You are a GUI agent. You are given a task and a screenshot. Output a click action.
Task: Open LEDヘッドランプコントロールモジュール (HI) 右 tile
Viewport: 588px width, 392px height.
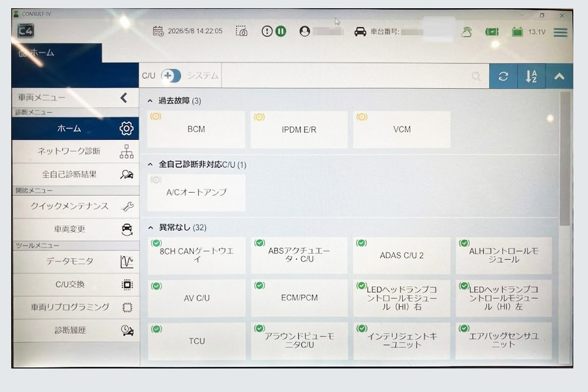click(x=402, y=299)
